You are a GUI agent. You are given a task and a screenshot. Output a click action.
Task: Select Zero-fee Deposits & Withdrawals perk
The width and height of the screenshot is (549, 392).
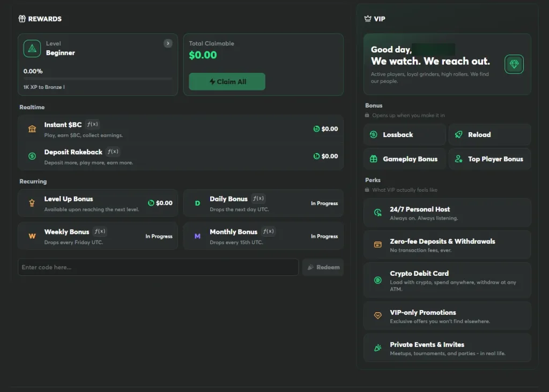pos(447,245)
